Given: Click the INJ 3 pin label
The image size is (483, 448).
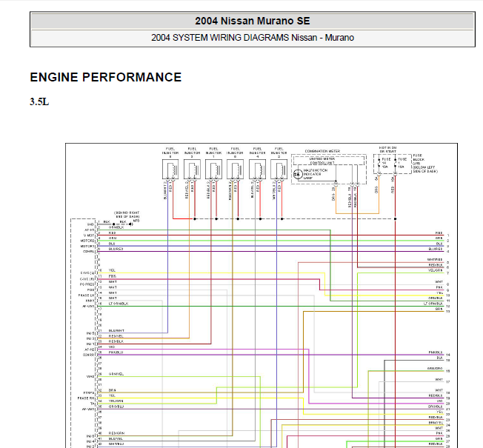Looking at the screenshot, I should 90,338.
